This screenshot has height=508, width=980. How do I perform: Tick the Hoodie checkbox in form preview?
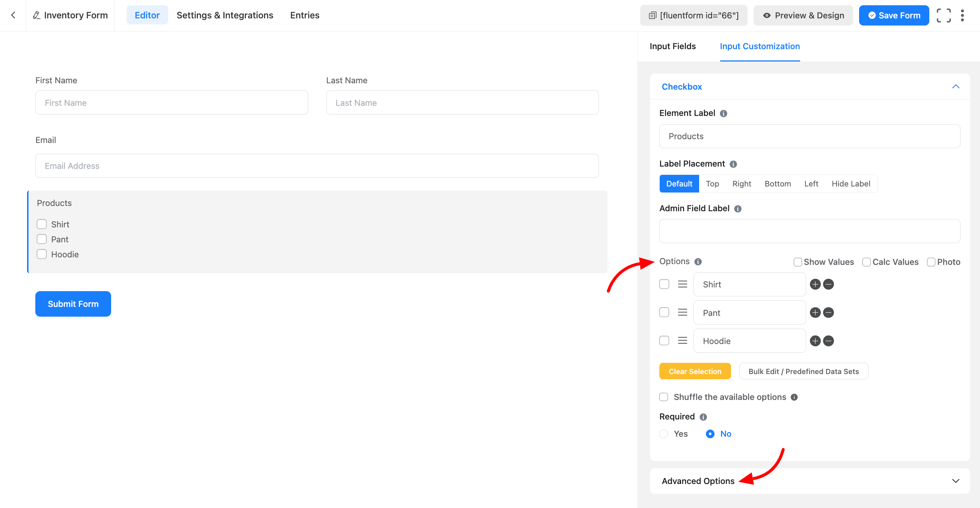(42, 254)
